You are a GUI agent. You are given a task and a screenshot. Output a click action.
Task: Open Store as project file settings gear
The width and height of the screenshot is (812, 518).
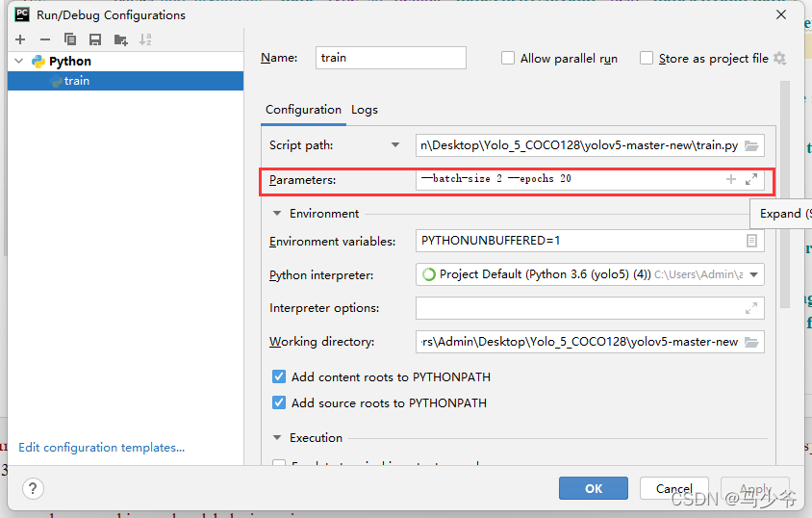click(x=779, y=59)
